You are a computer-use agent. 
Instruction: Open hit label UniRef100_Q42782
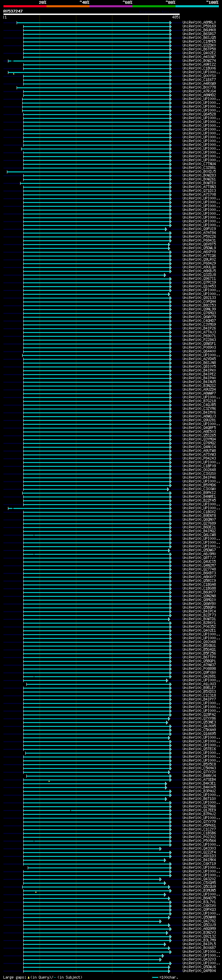[x=199, y=921]
